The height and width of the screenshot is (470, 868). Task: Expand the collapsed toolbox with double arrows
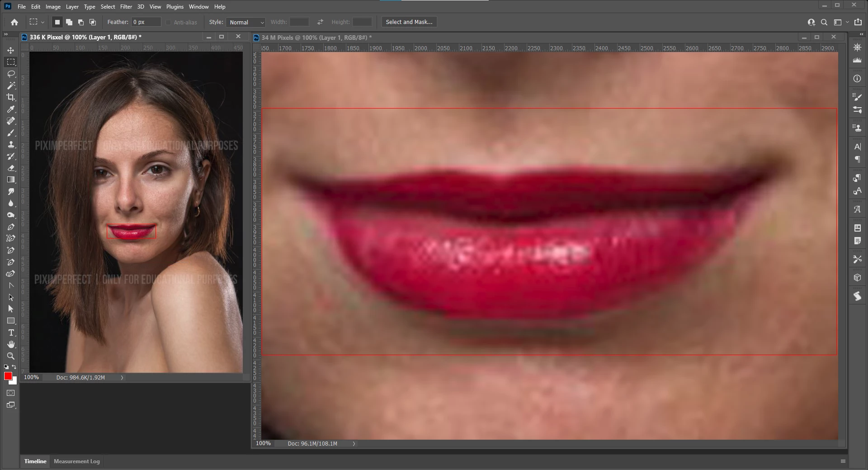pos(6,34)
